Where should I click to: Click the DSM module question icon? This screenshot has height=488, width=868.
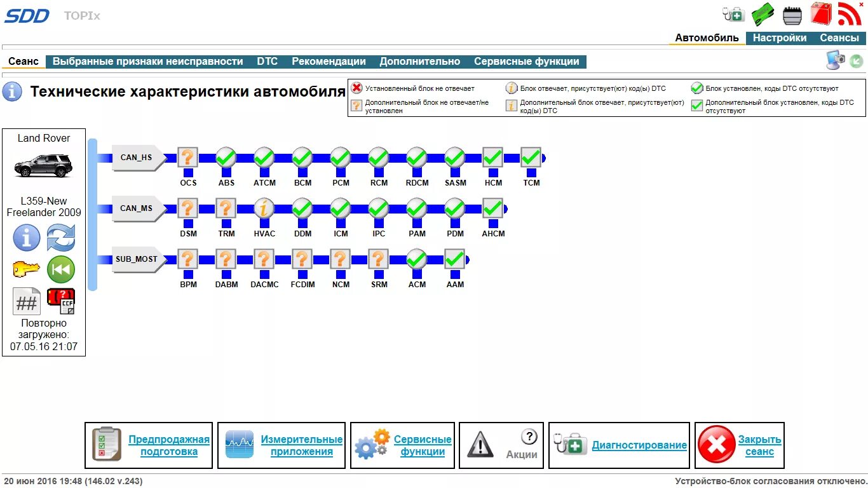[x=188, y=208]
